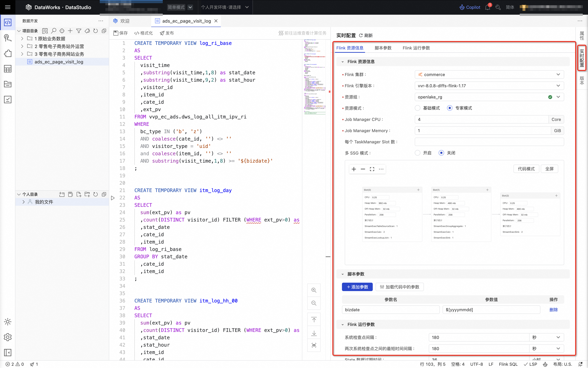
Task: Zoom in the slot graph with plus
Action: (x=354, y=169)
